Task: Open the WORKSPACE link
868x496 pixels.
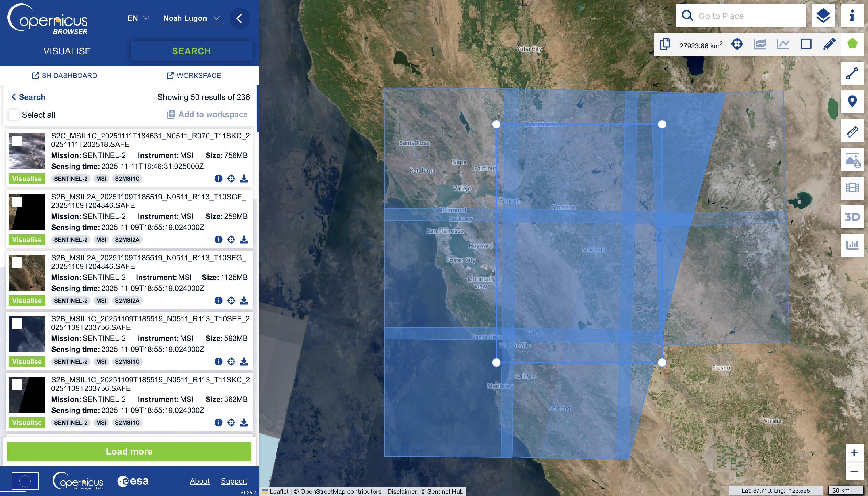Action: [x=194, y=76]
